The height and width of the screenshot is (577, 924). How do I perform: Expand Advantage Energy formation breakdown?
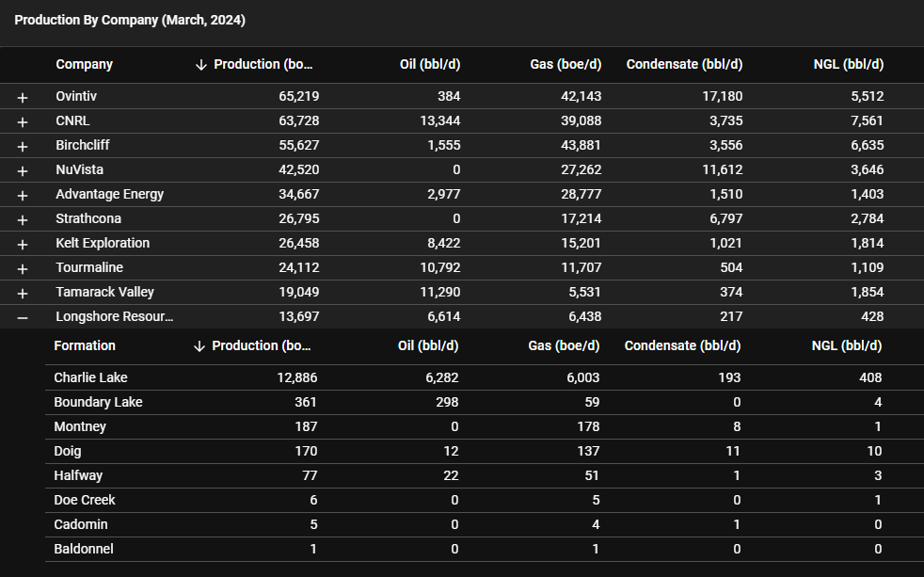click(x=23, y=195)
